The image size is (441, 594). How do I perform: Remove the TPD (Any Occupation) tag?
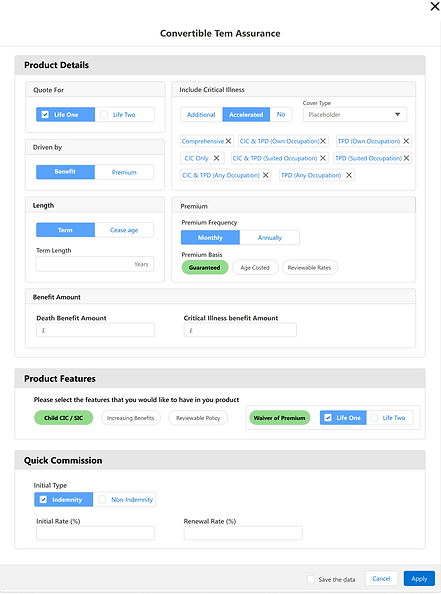[x=349, y=175]
